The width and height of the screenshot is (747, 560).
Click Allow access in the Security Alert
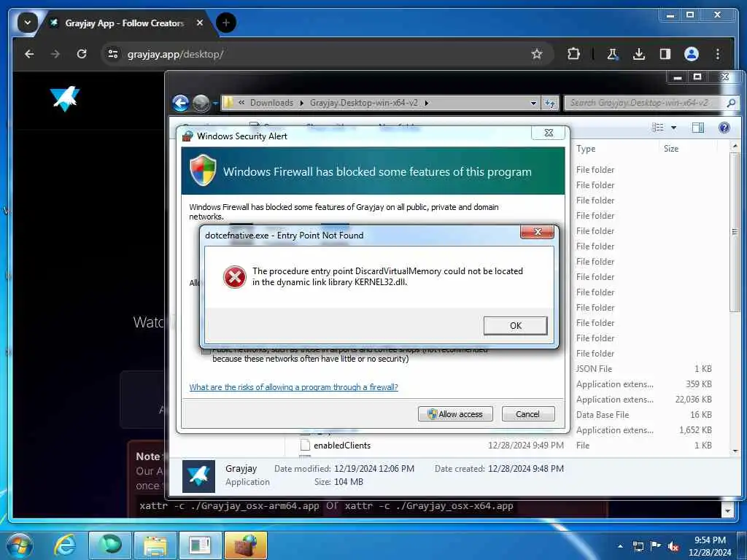[x=455, y=414]
